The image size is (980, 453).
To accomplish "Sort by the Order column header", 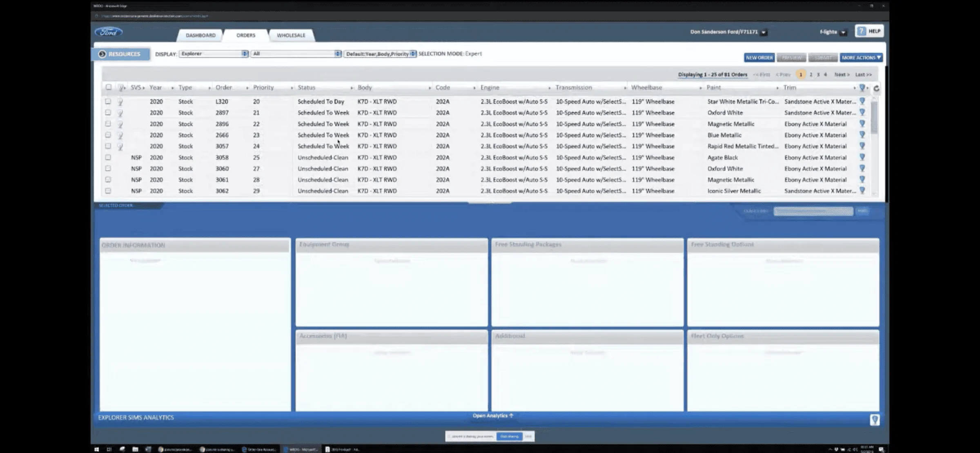I will 224,88.
